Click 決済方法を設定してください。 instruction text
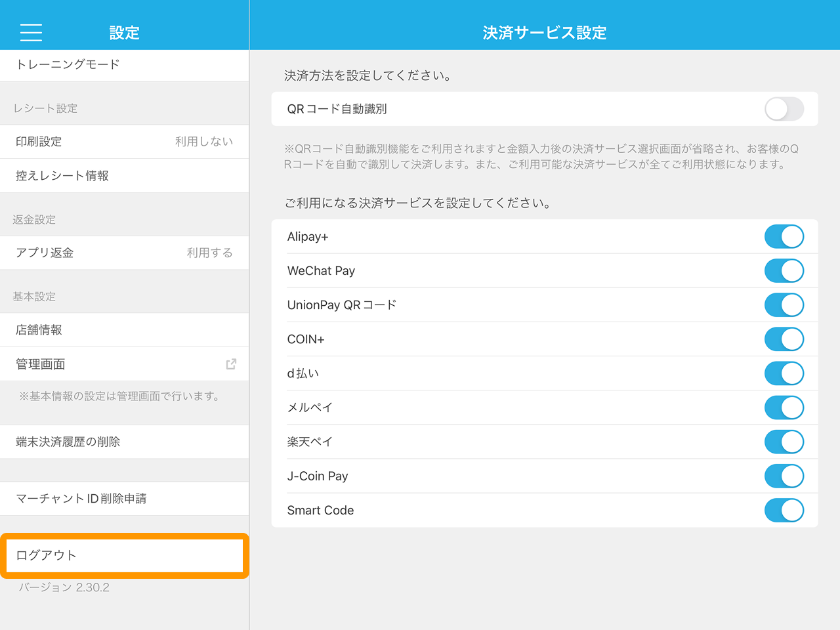This screenshot has width=840, height=630. 369,75
